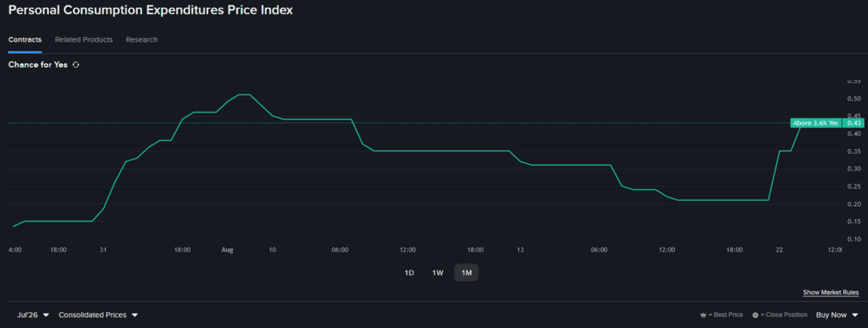Click the 22 date label on axis

click(780, 250)
